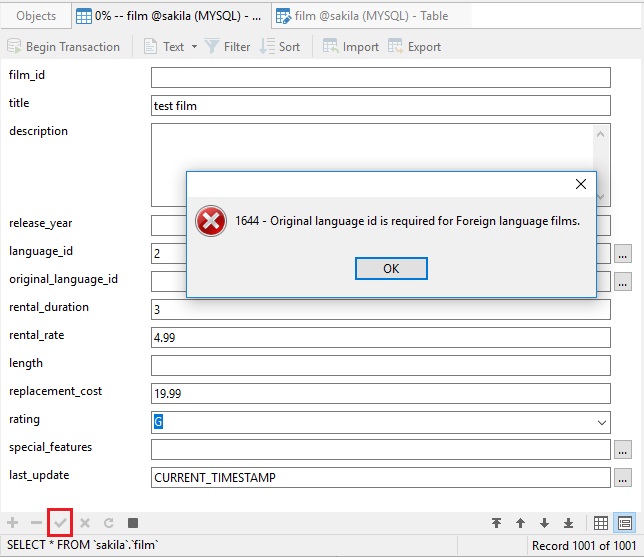Click last_update field CURRENT_TIMESTAMP

381,477
